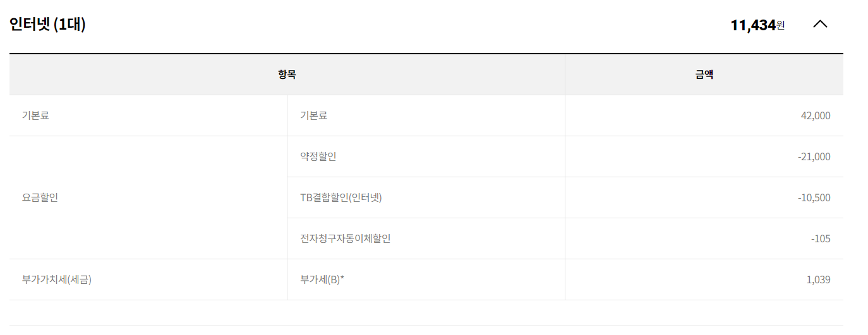Click the 원 currency unit beside total
Image resolution: width=868 pixels, height=335 pixels.
(x=781, y=26)
